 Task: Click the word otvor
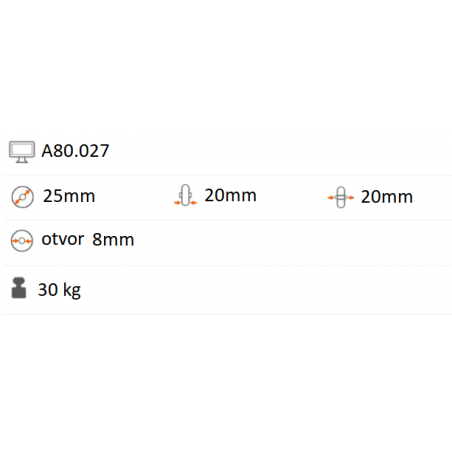point(63,239)
